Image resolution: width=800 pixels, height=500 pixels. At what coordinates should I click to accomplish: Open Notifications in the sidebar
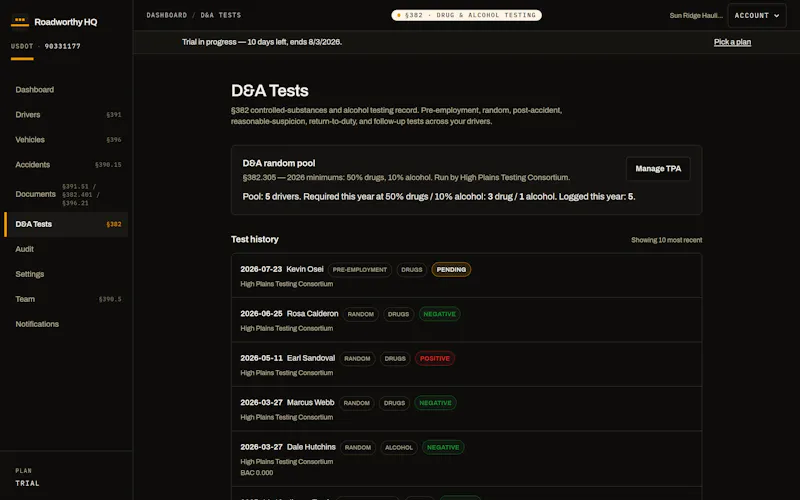tap(66, 324)
